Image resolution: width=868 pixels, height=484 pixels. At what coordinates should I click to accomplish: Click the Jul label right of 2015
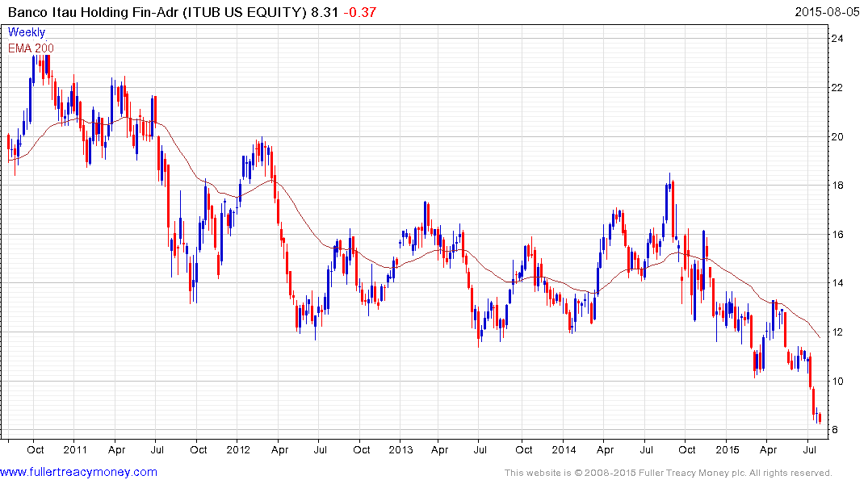[x=809, y=449]
